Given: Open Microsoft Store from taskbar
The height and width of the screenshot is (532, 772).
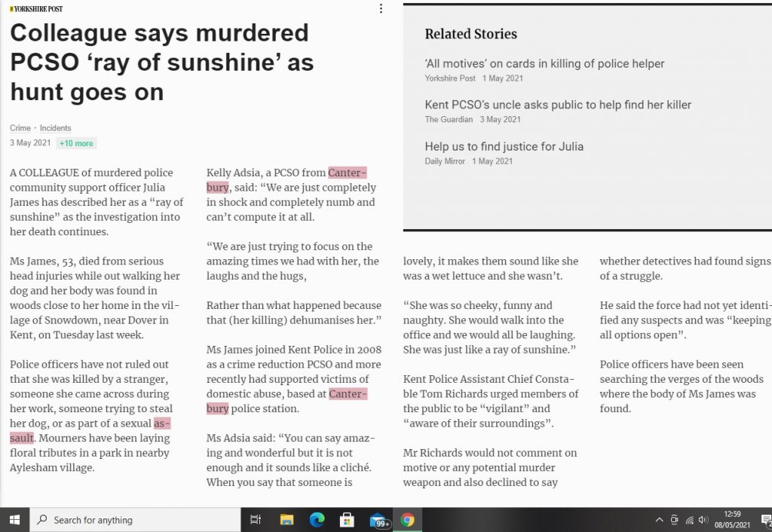Looking at the screenshot, I should coord(347,519).
